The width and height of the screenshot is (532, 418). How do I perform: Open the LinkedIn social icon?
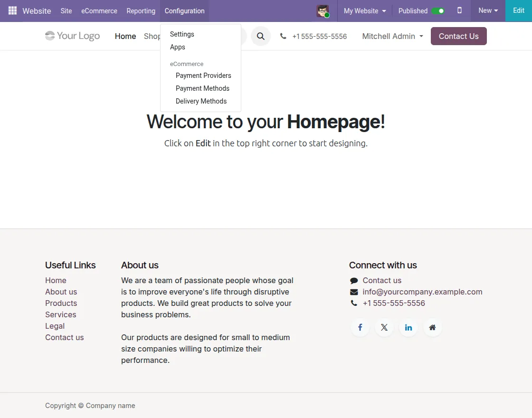pos(408,327)
